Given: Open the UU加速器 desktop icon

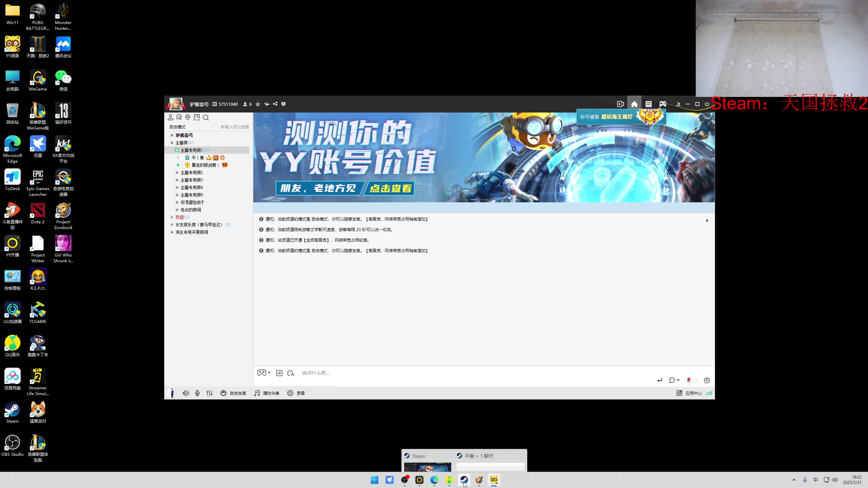Looking at the screenshot, I should 13,313.
